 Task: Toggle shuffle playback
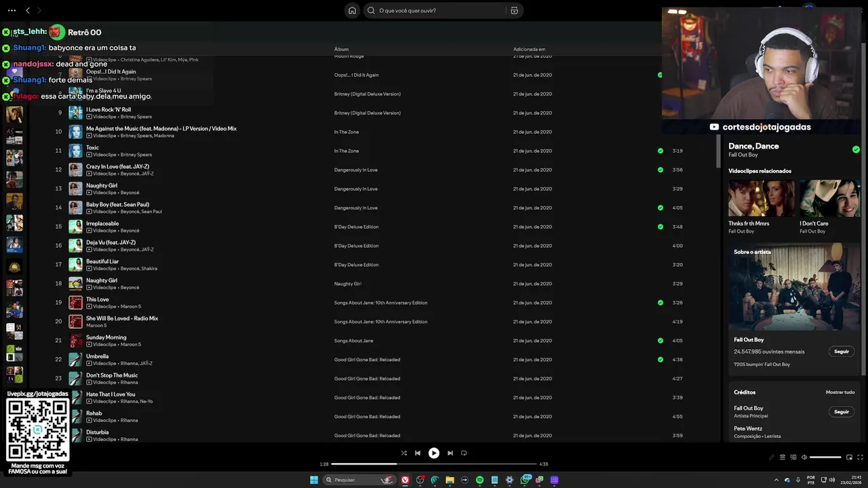tap(403, 453)
